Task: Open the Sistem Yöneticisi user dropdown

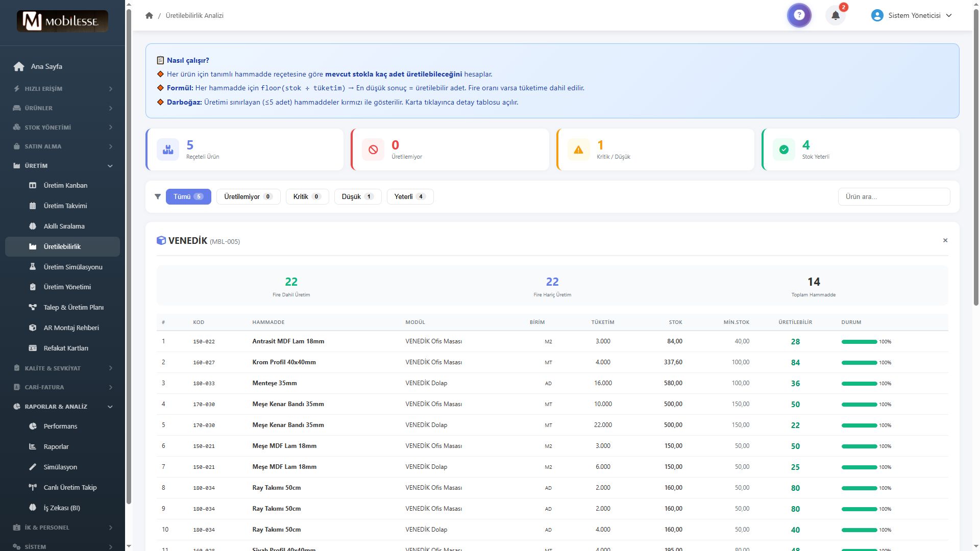Action: coord(911,15)
